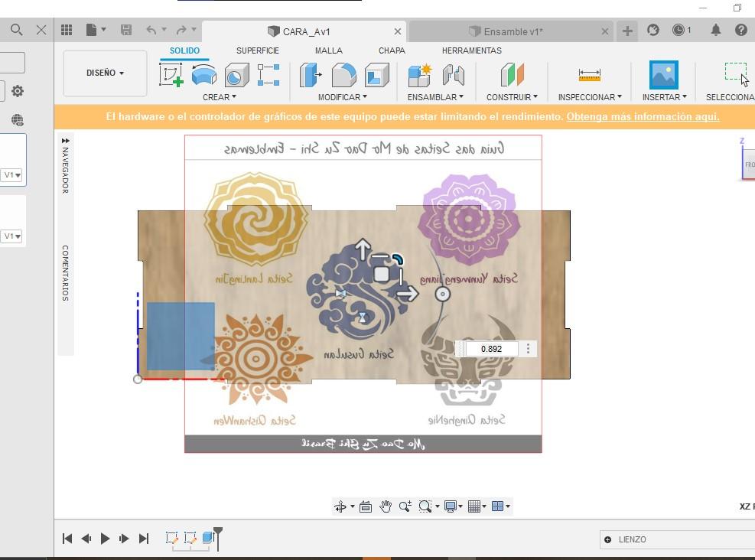
Task: Click the Extrude tool icon
Action: point(204,75)
